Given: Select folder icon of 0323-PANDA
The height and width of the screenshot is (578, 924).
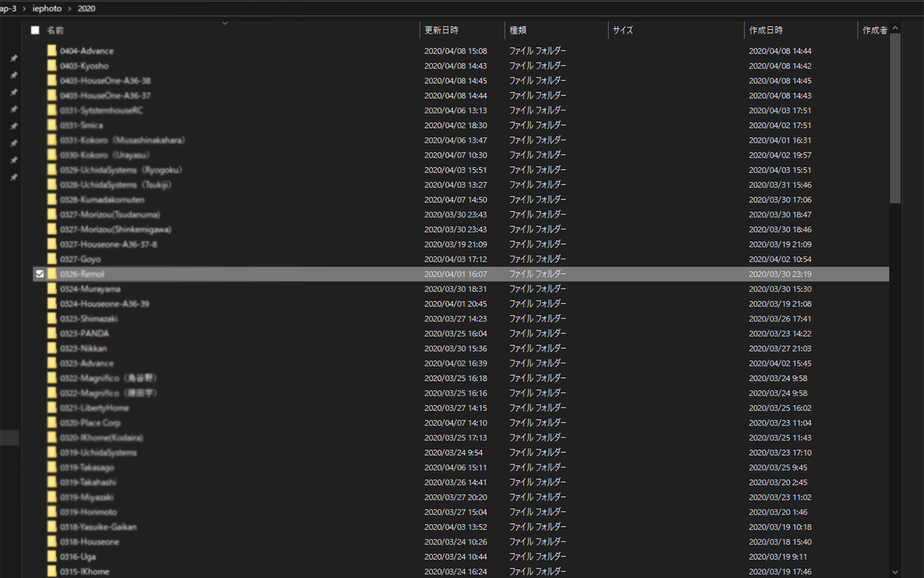Looking at the screenshot, I should [x=52, y=333].
